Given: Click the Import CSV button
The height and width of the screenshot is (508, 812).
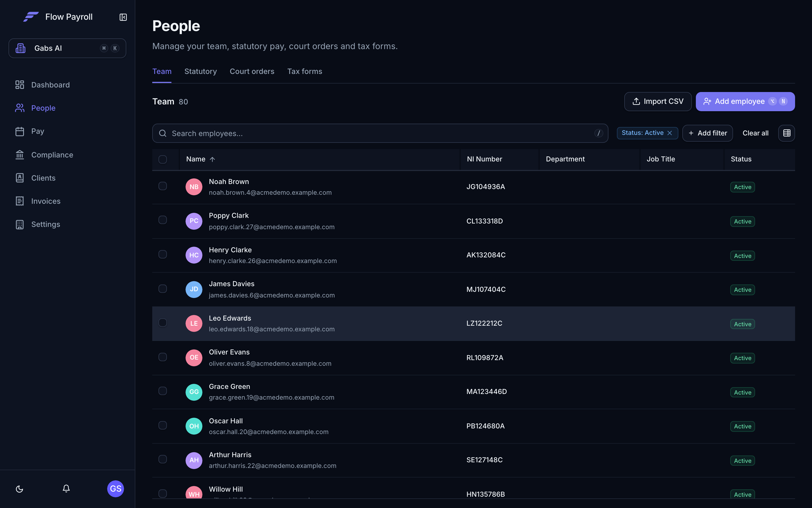Looking at the screenshot, I should click(658, 102).
